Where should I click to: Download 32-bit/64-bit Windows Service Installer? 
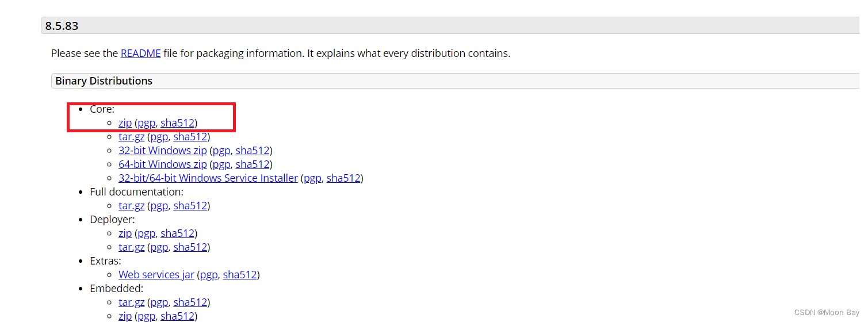208,178
